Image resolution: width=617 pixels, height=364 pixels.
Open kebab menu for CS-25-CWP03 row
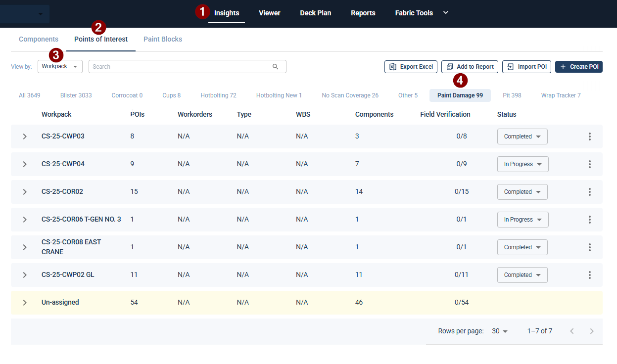coord(589,136)
